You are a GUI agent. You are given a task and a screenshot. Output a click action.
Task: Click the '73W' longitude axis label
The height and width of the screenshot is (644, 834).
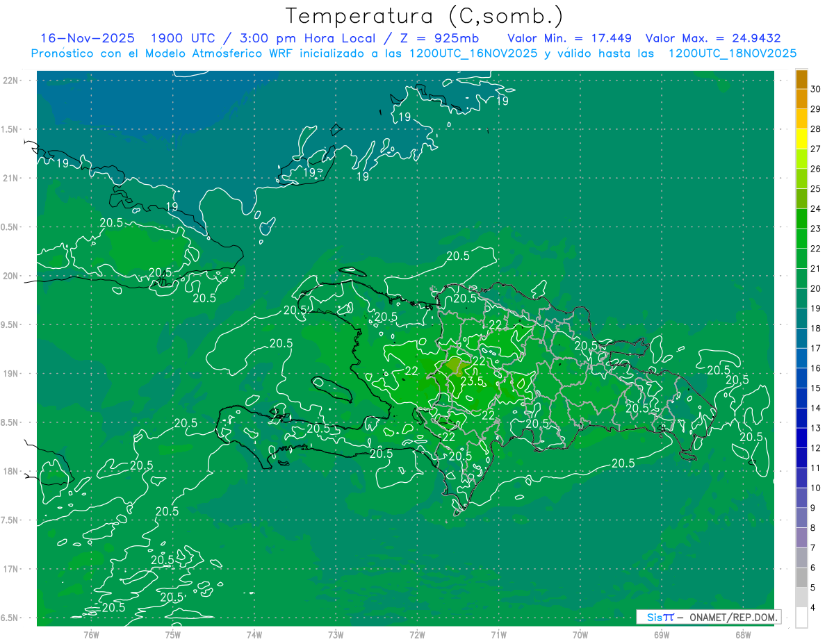click(x=336, y=635)
